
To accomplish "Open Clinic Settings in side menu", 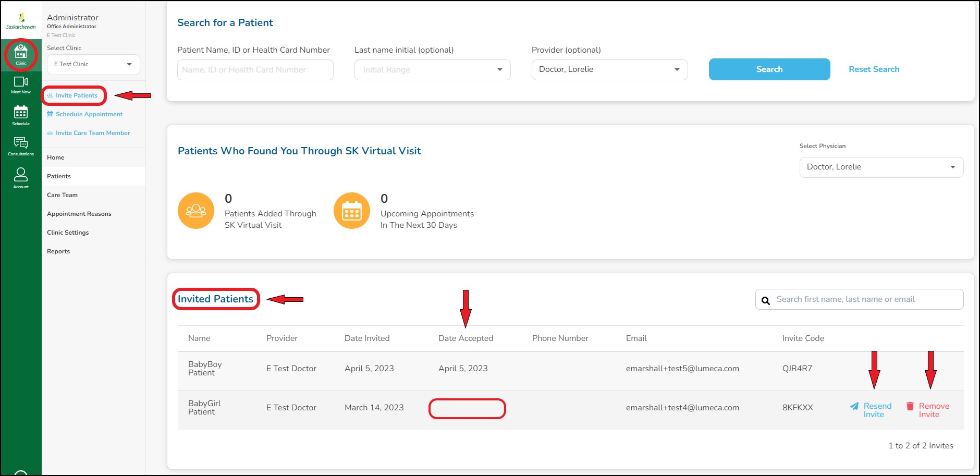I will click(68, 233).
